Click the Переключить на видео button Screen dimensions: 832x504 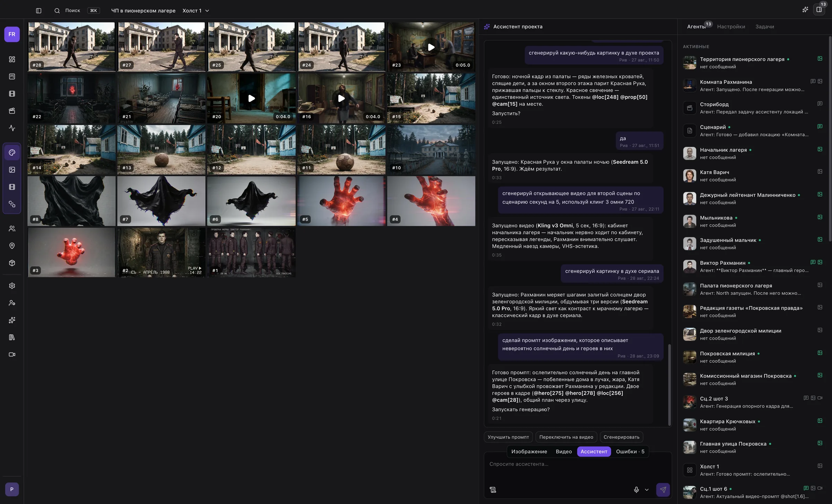[x=566, y=437]
